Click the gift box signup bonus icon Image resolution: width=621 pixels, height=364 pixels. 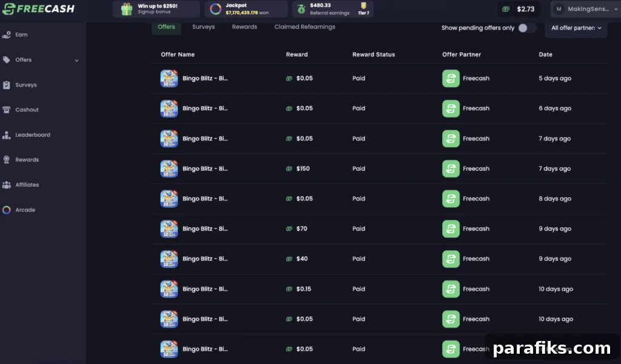[x=127, y=9]
